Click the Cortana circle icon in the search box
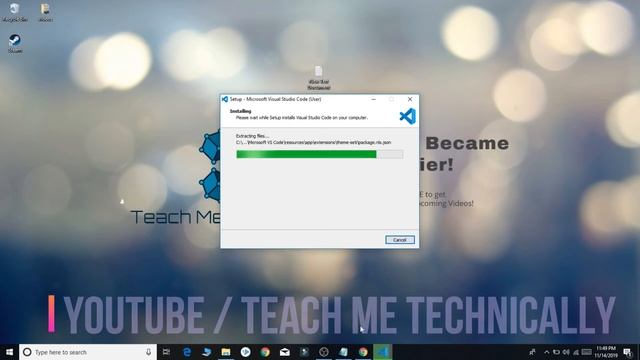 [27, 352]
